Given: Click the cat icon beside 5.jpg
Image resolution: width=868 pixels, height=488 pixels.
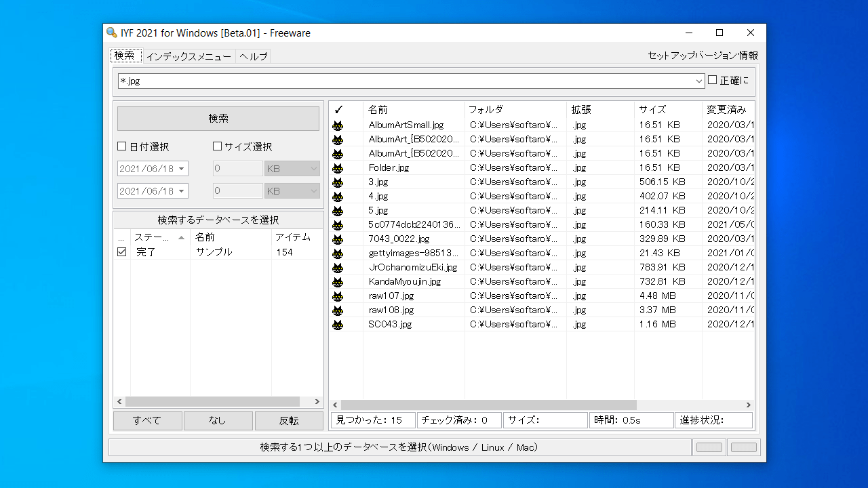Looking at the screenshot, I should (337, 210).
